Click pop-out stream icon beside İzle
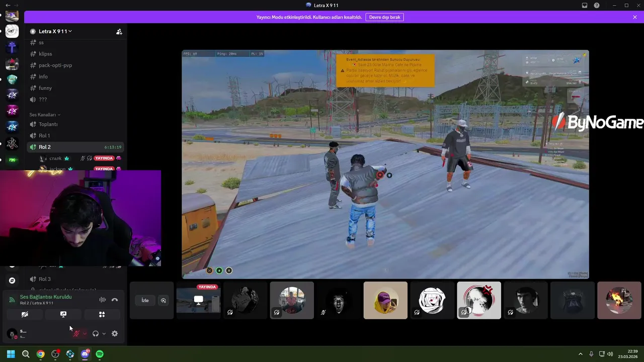Screen dimensions: 644x362 pos(164,300)
